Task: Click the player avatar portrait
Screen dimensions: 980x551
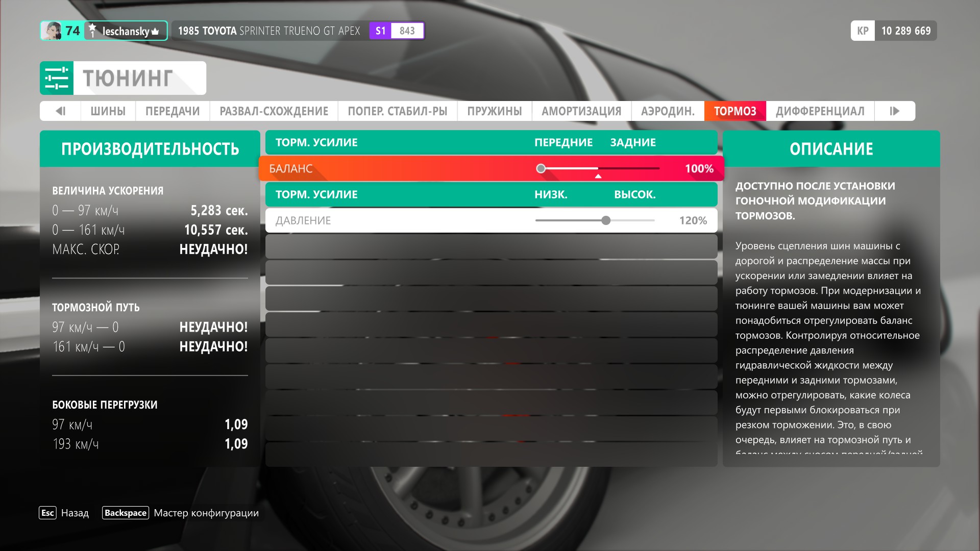Action: (x=52, y=31)
